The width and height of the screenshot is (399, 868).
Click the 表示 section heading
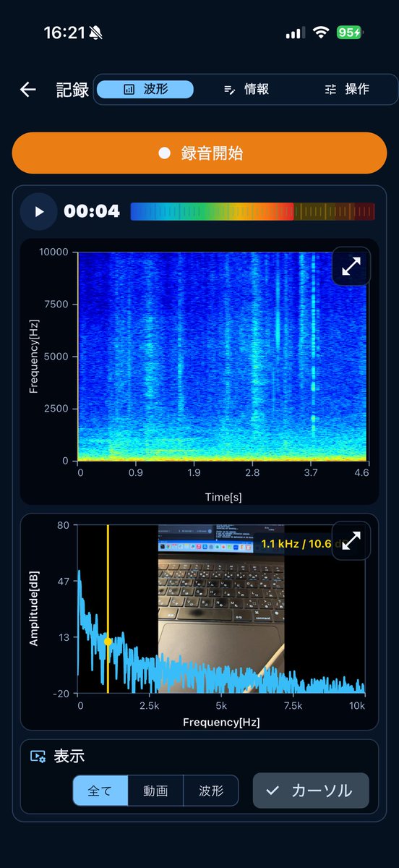pyautogui.click(x=69, y=757)
